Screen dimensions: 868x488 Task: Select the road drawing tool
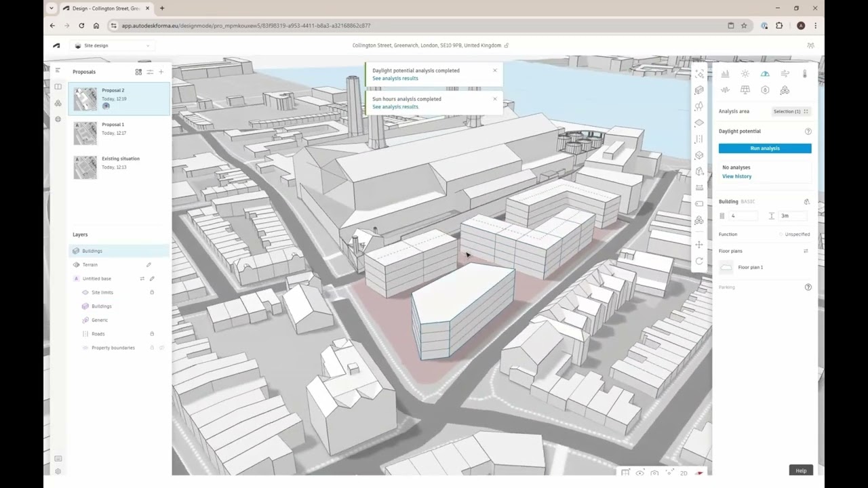[699, 139]
